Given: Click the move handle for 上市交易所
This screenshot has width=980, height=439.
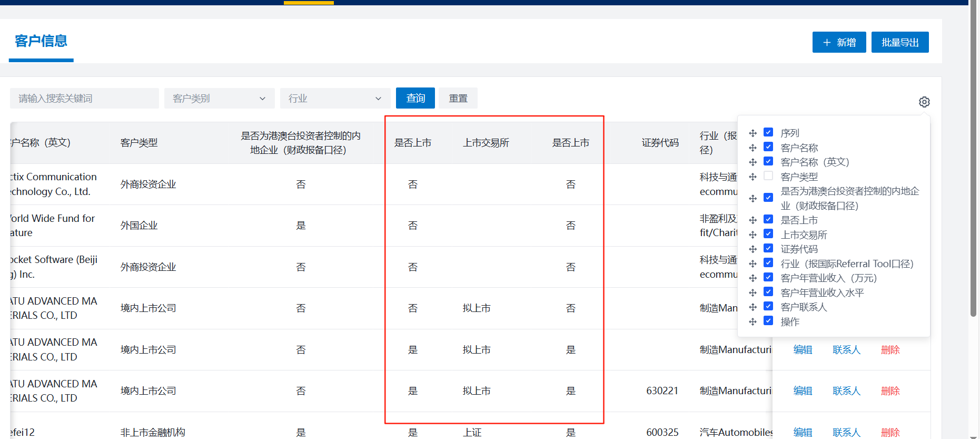Looking at the screenshot, I should [753, 235].
